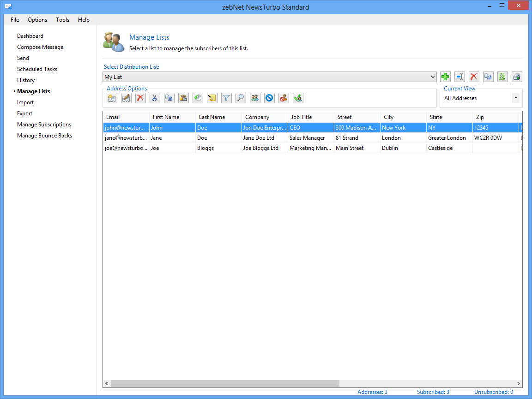Click the scissors cut address icon
Screen dimensions: 532x399
click(x=155, y=98)
